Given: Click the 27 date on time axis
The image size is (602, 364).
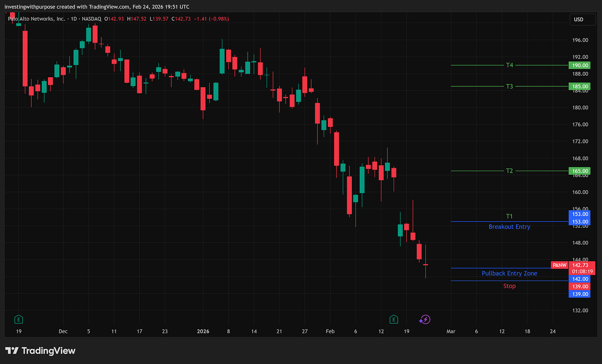Looking at the screenshot, I should point(305,331).
